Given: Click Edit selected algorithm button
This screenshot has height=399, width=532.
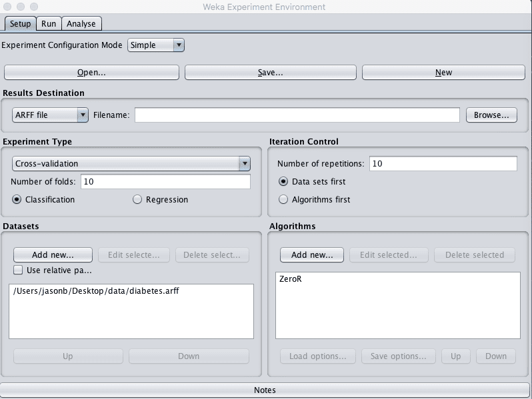Looking at the screenshot, I should (x=389, y=255).
